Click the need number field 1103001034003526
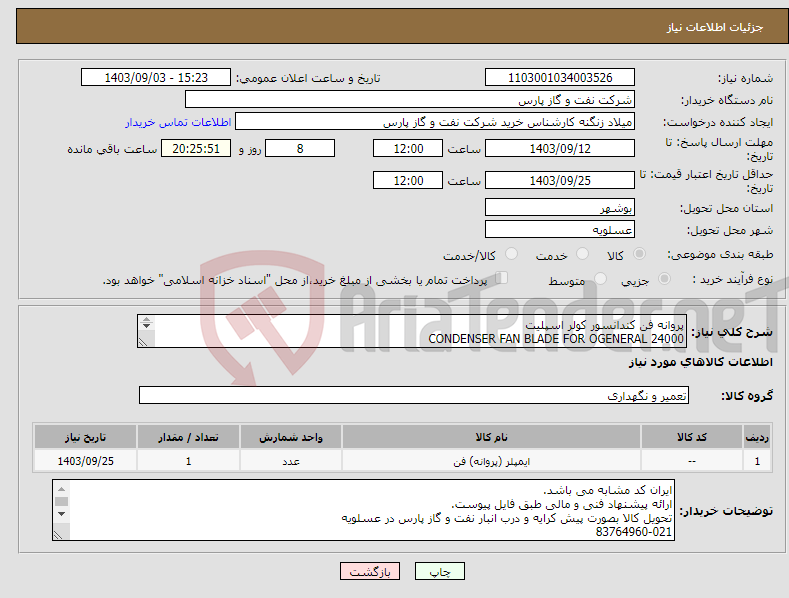 (x=560, y=78)
